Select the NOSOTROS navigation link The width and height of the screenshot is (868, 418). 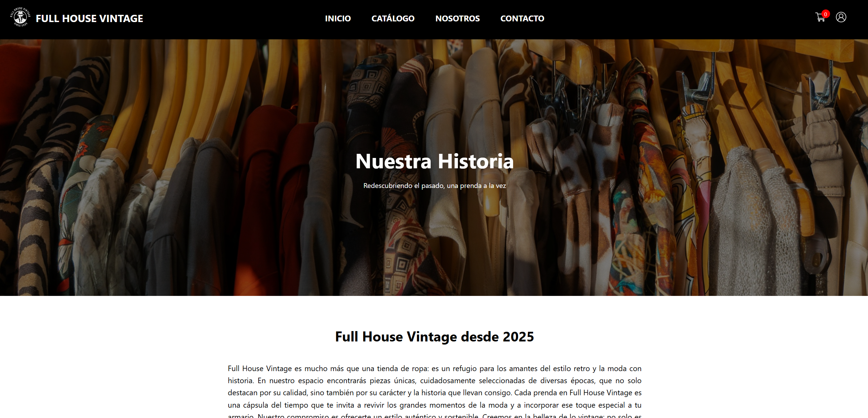(457, 19)
